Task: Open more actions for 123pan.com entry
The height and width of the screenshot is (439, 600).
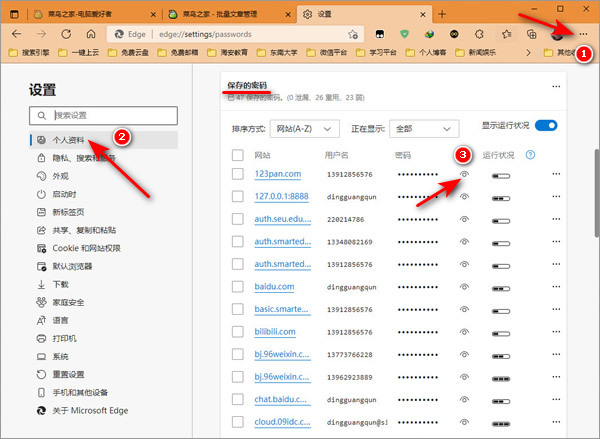Action: (555, 175)
